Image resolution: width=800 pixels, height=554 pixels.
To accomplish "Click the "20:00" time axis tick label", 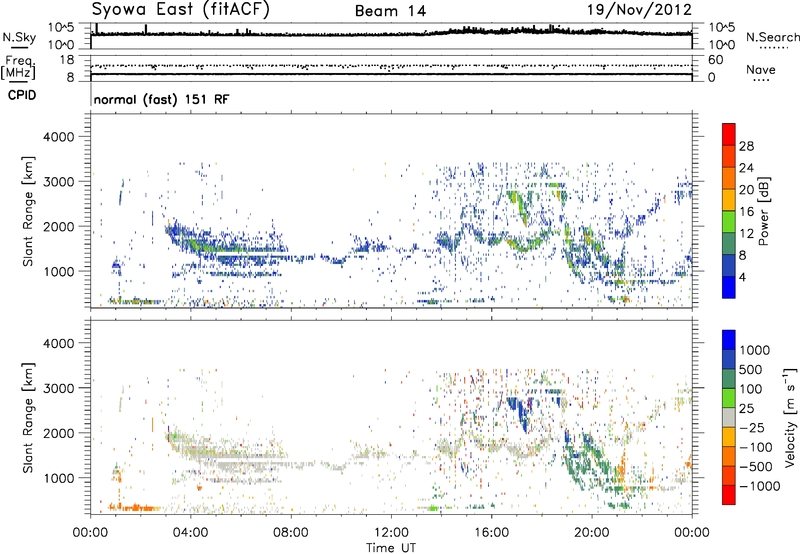I will 591,533.
